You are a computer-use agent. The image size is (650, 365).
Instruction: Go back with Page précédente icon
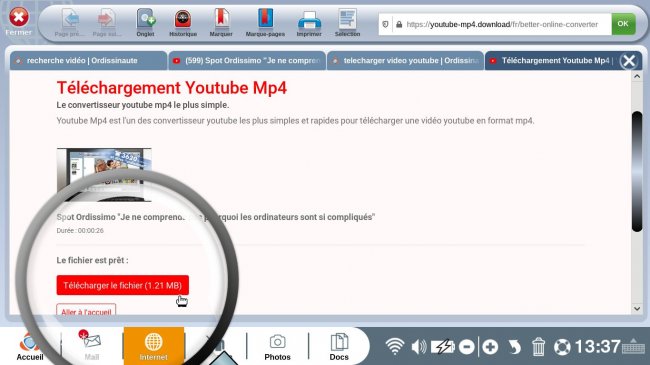pyautogui.click(x=70, y=19)
